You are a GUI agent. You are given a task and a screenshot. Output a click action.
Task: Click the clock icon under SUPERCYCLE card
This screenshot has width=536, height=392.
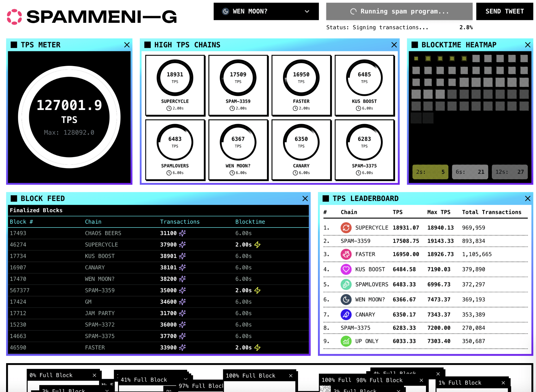(169, 109)
